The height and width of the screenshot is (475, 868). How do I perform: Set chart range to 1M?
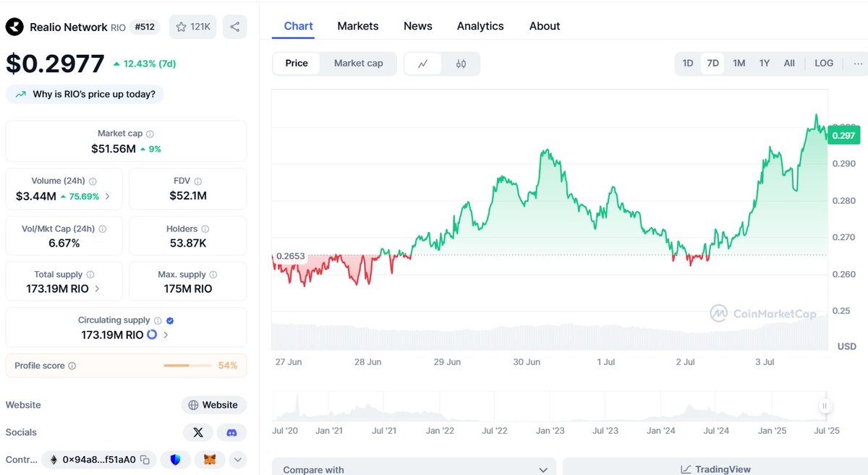[x=739, y=63]
